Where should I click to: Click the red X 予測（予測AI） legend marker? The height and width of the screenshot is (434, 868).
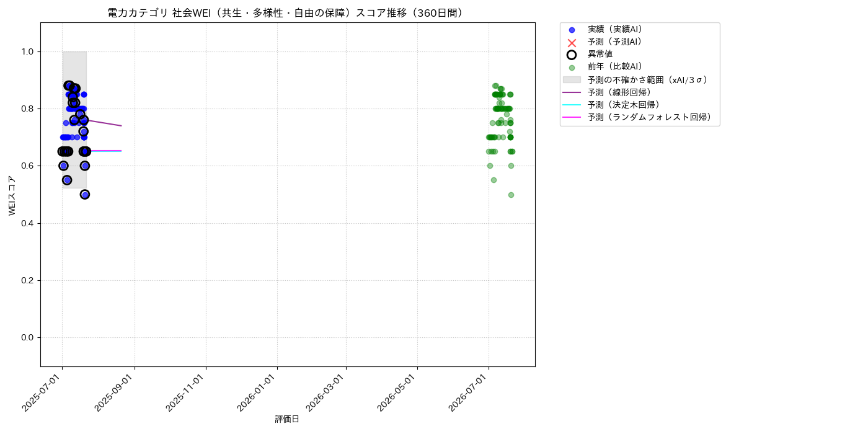point(572,42)
